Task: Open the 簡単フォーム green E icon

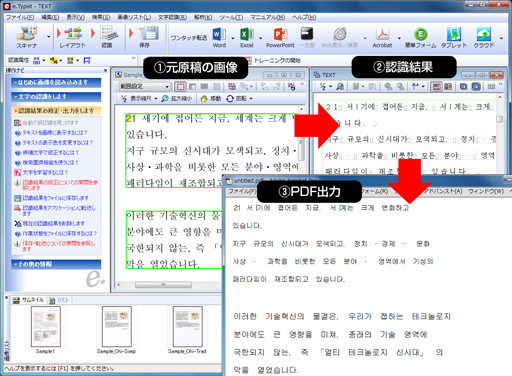Action: pos(420,38)
